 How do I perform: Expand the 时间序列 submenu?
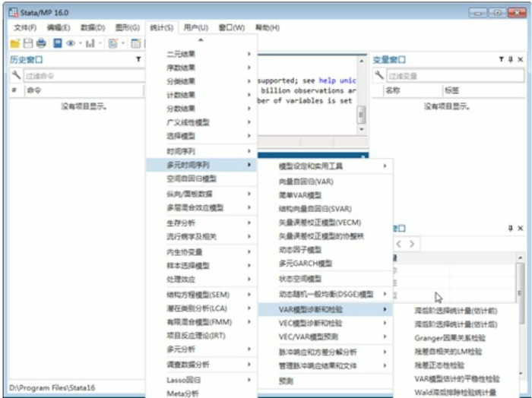[201, 151]
